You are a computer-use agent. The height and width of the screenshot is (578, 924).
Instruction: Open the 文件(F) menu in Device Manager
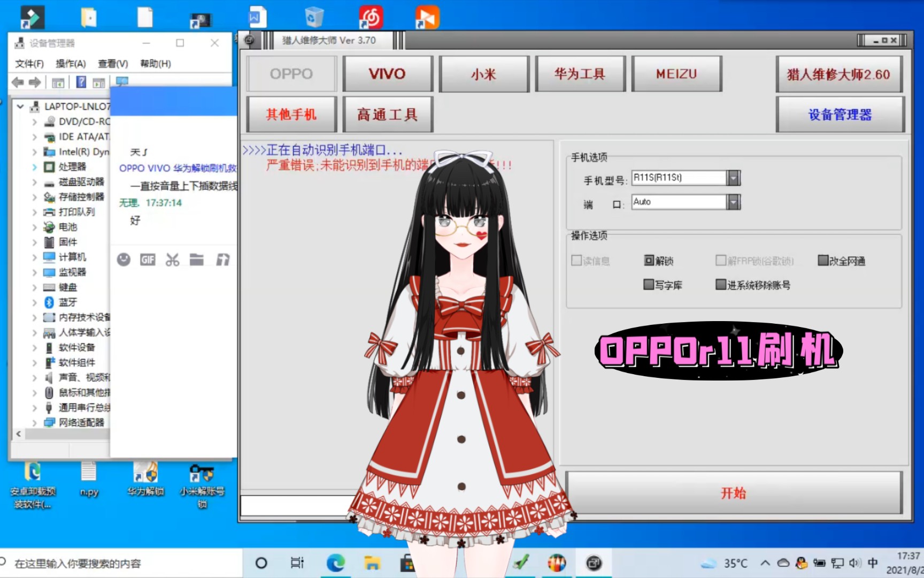point(29,64)
